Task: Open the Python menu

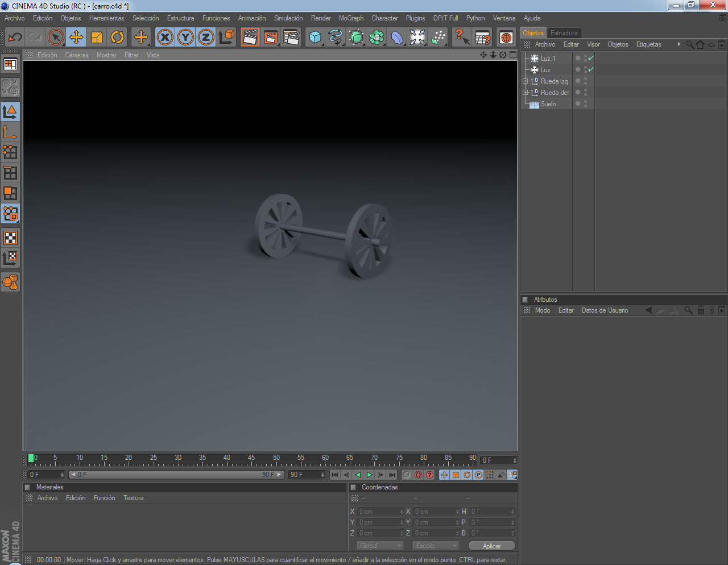Action: 475,18
